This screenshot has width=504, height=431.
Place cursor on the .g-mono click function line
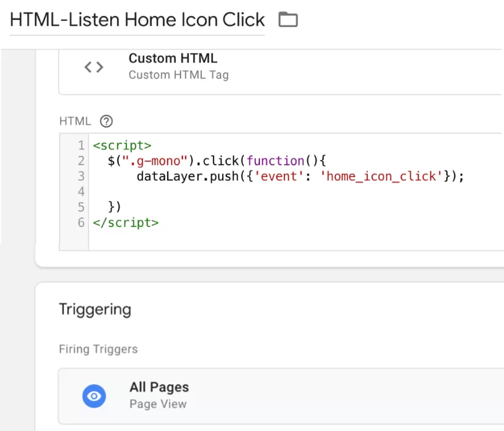click(217, 161)
